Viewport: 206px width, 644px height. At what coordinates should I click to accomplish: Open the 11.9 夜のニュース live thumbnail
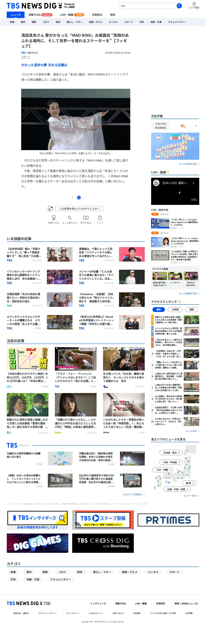(x=160, y=223)
